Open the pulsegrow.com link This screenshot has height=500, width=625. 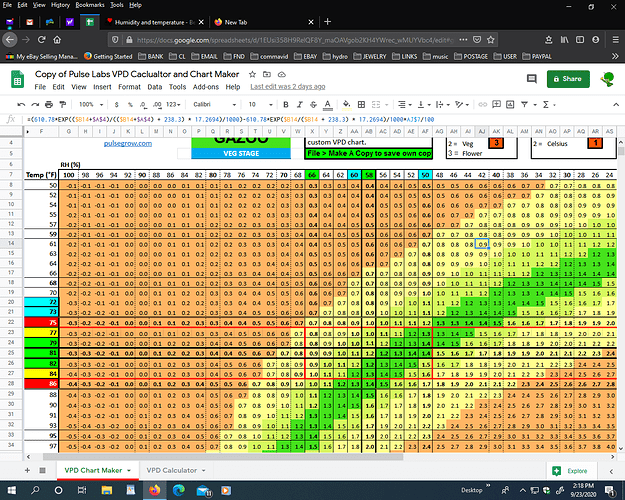click(128, 144)
